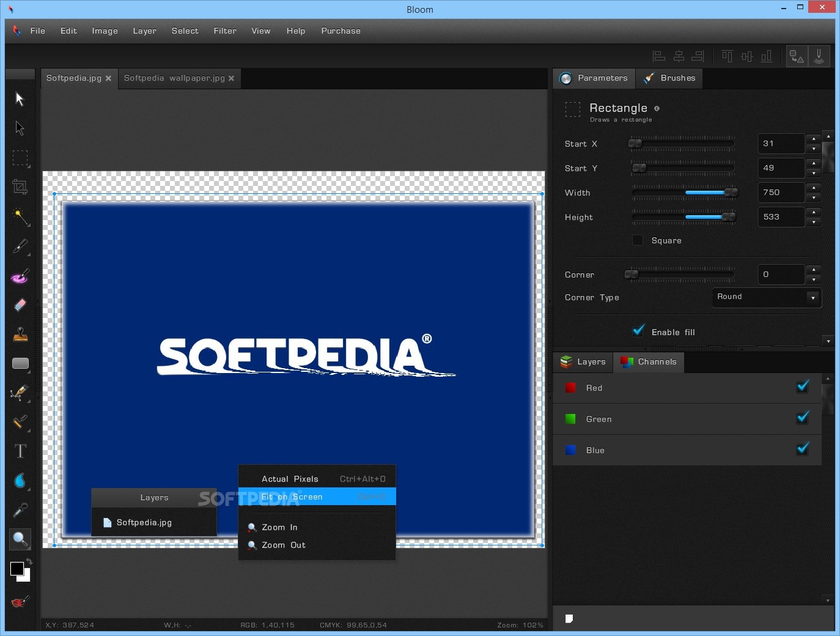Close the Softpedia wallpaper.jpg tab
The image size is (840, 636).
tap(231, 78)
